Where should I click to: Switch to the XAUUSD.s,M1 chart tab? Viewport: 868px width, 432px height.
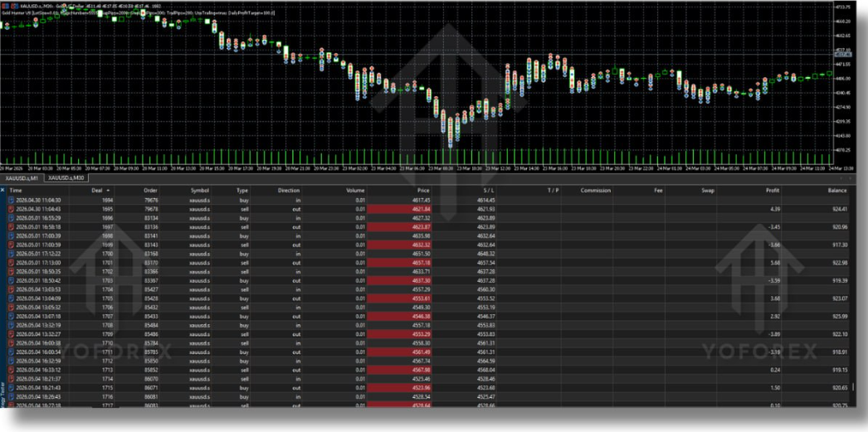point(22,178)
